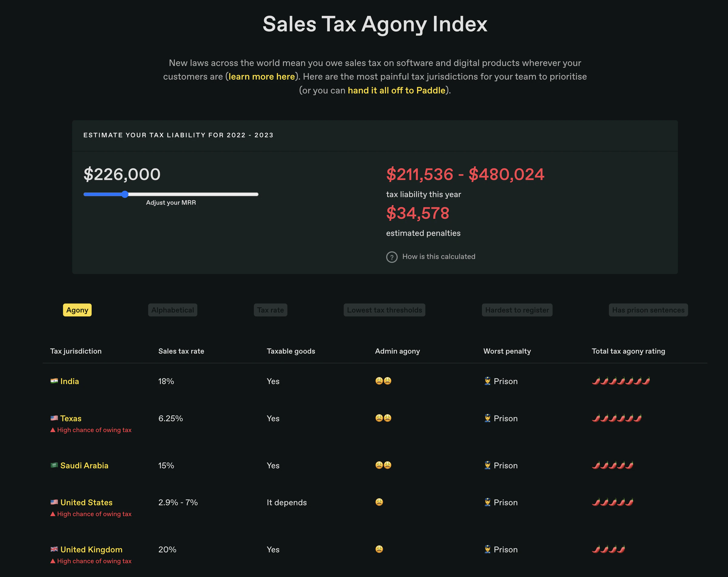This screenshot has width=728, height=577.
Task: Click the MRR slider handle
Action: 125,194
